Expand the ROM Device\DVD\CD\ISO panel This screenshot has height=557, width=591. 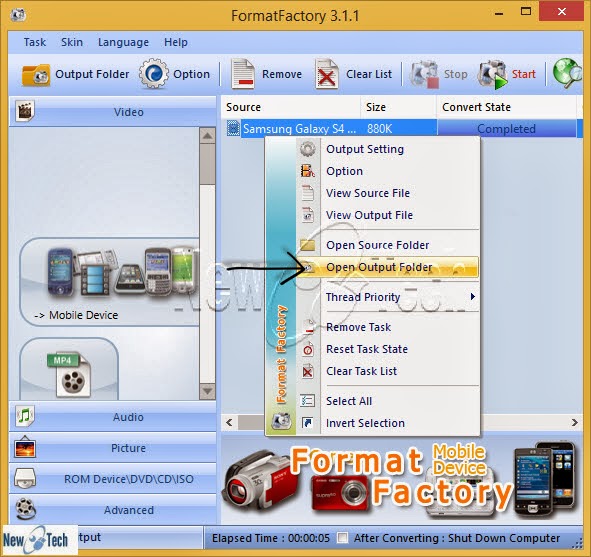point(112,479)
